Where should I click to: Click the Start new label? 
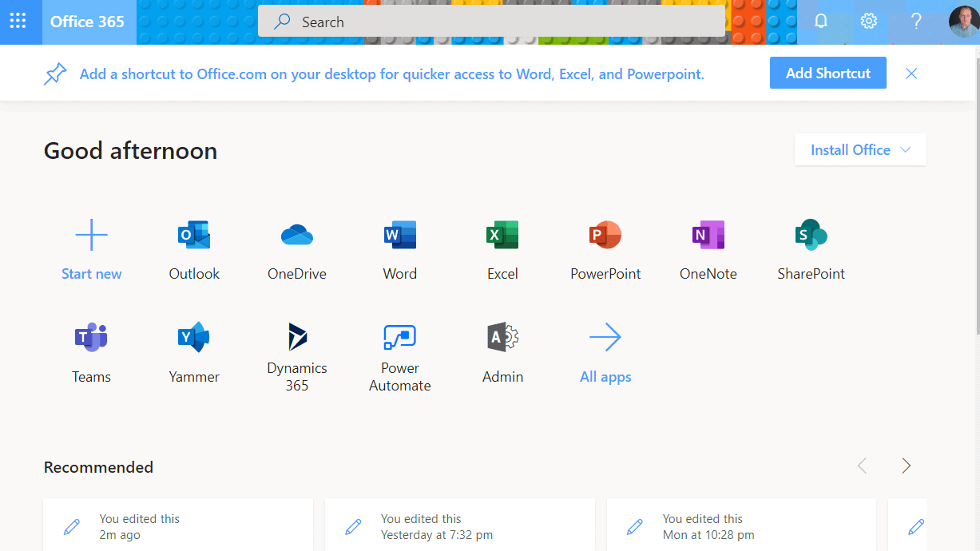pyautogui.click(x=92, y=274)
